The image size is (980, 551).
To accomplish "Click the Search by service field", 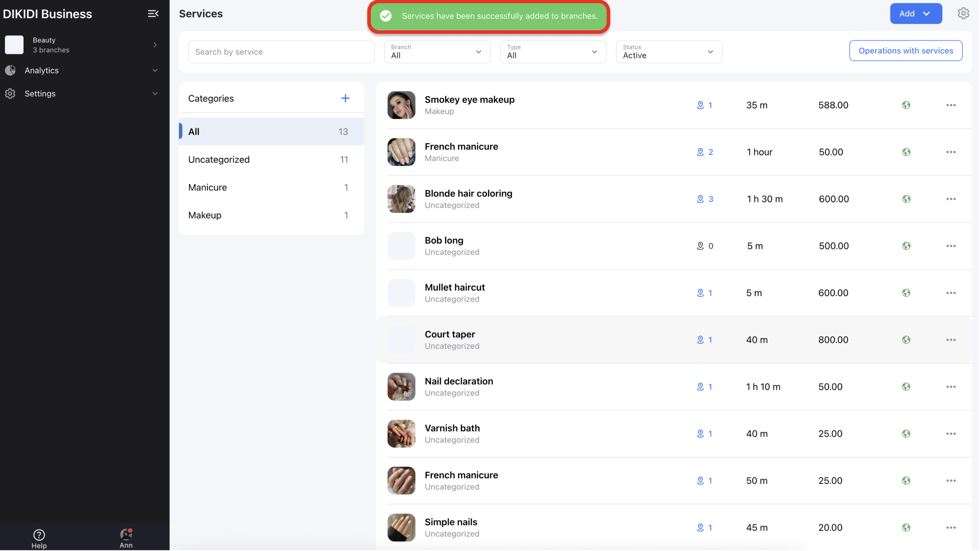I will [281, 52].
